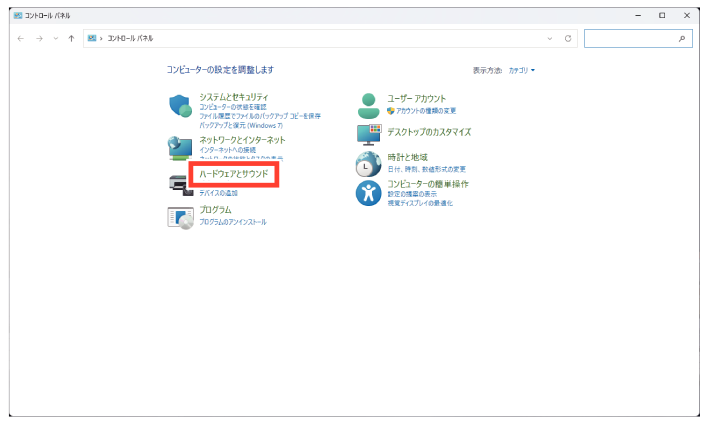Screen dimensions: 708x424
Task: Open ネットワークとインターネット category link
Action: pos(242,140)
